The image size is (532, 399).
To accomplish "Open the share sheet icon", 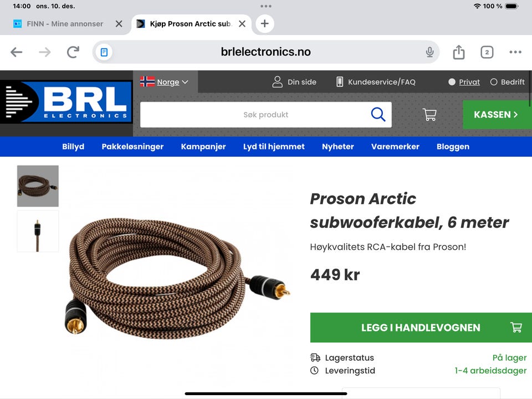I will [459, 52].
